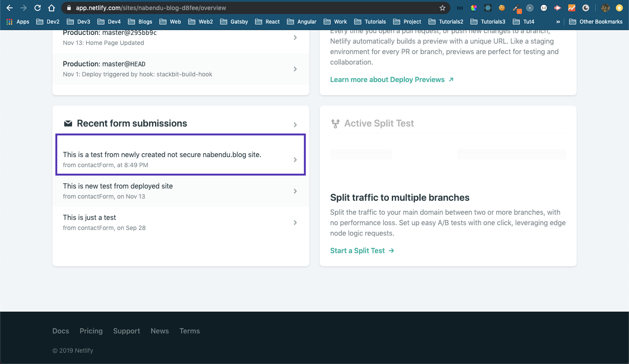Open the Other Bookmarks folder
Screen dimensions: 629x364
(596, 21)
